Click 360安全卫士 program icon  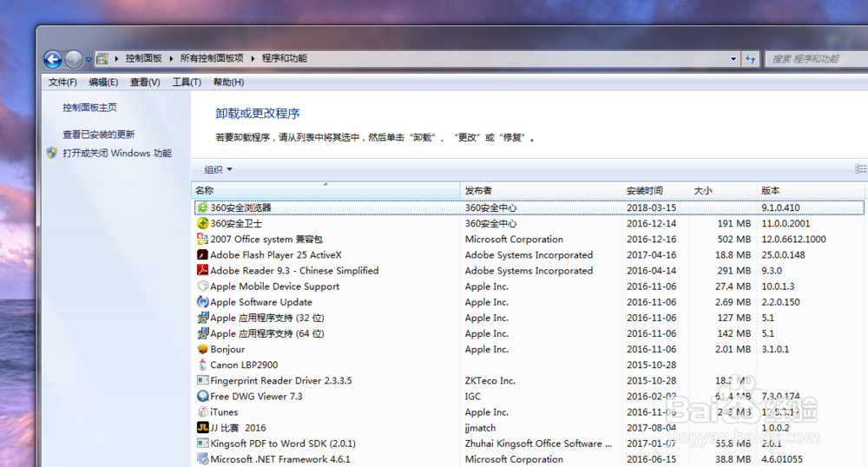202,223
